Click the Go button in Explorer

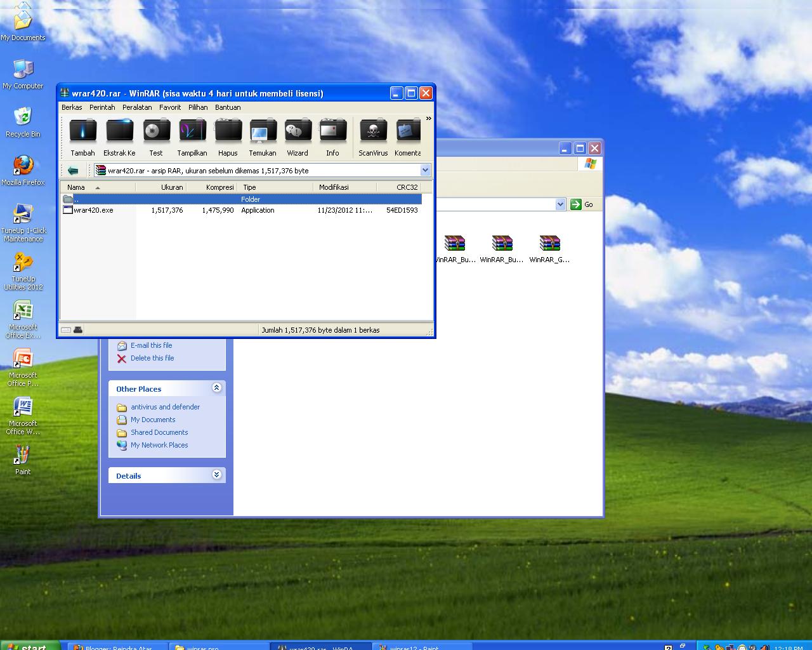(x=582, y=204)
